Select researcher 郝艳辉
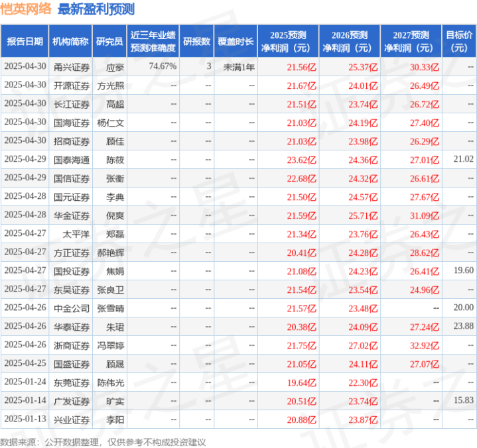The height and width of the screenshot is (448, 477). (x=110, y=253)
